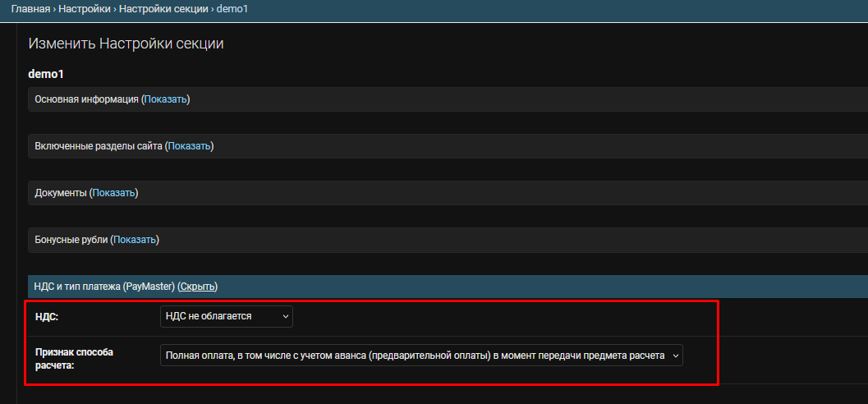Open the НДС не облагается dropdown
The width and height of the screenshot is (868, 404).
(x=227, y=316)
